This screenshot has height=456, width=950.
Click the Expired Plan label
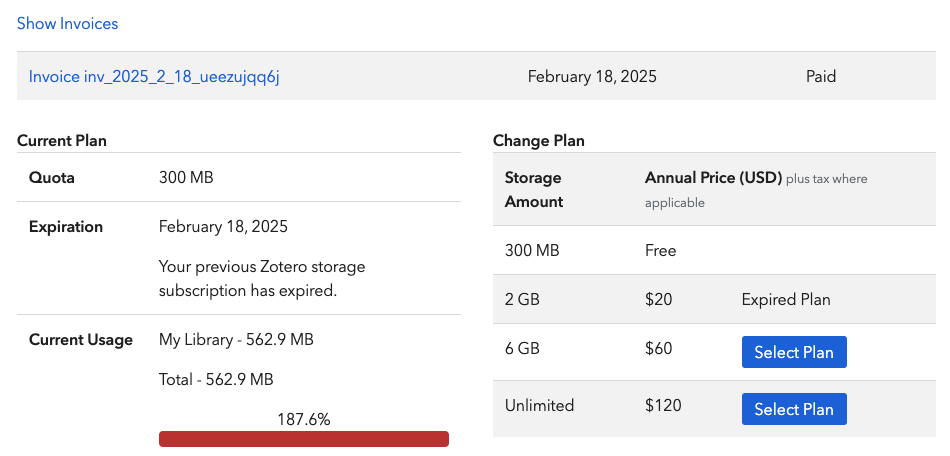pyautogui.click(x=786, y=299)
